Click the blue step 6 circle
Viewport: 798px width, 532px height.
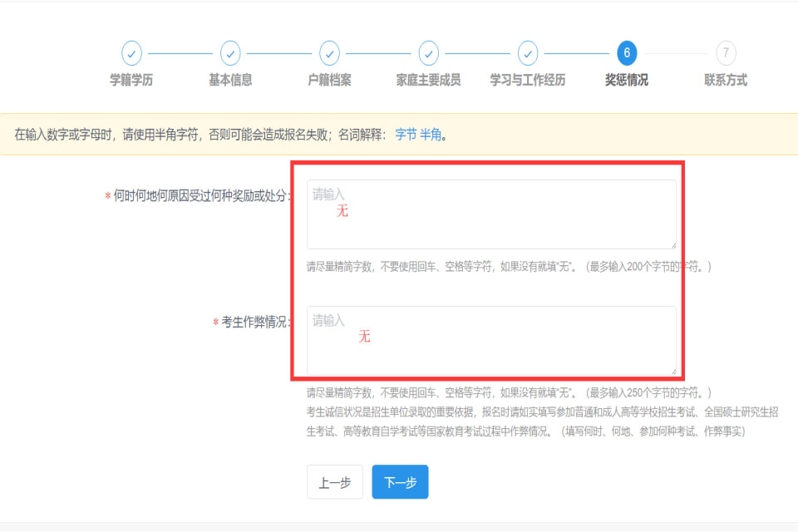[627, 53]
